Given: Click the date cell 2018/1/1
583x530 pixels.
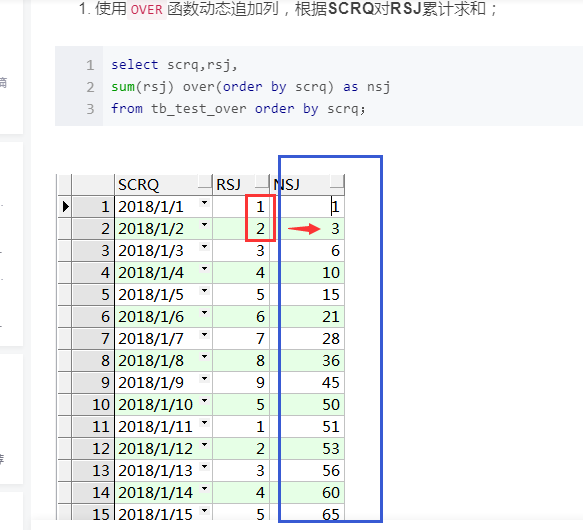Looking at the screenshot, I should point(163,206).
